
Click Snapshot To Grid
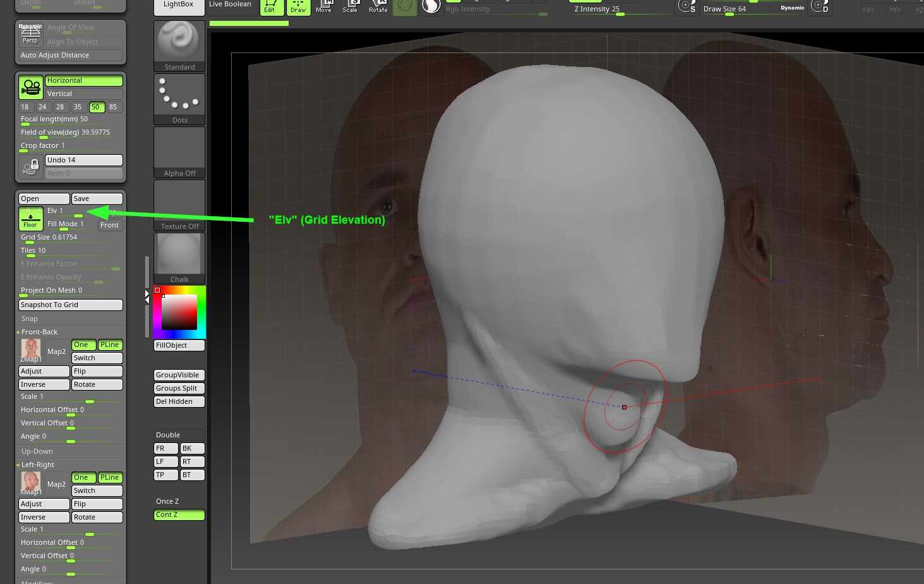click(71, 305)
